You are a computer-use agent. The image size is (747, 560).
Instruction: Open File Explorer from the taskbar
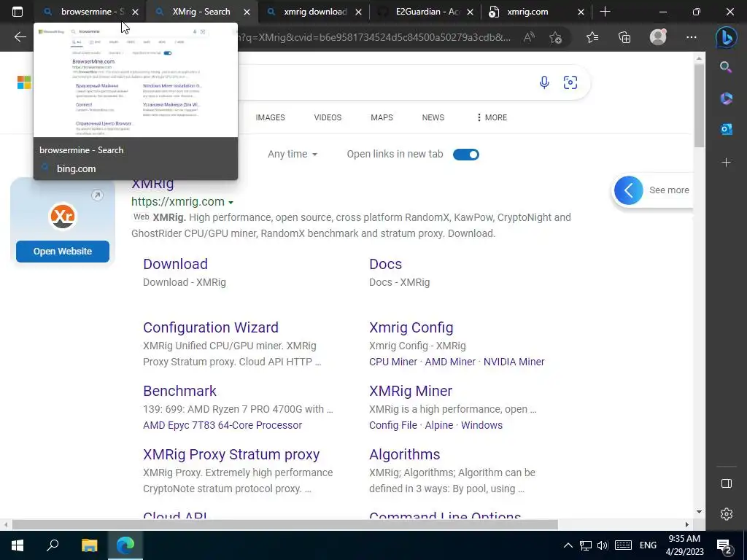[89, 545]
